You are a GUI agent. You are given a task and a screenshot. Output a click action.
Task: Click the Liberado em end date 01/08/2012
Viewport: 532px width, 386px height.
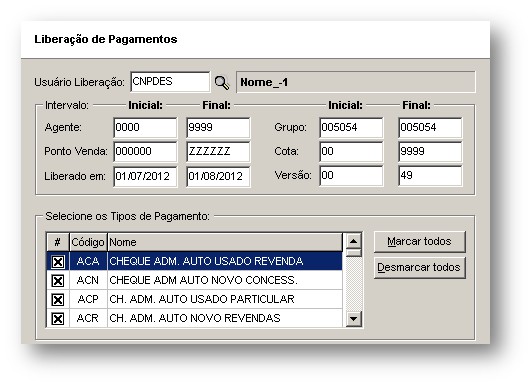pyautogui.click(x=218, y=176)
